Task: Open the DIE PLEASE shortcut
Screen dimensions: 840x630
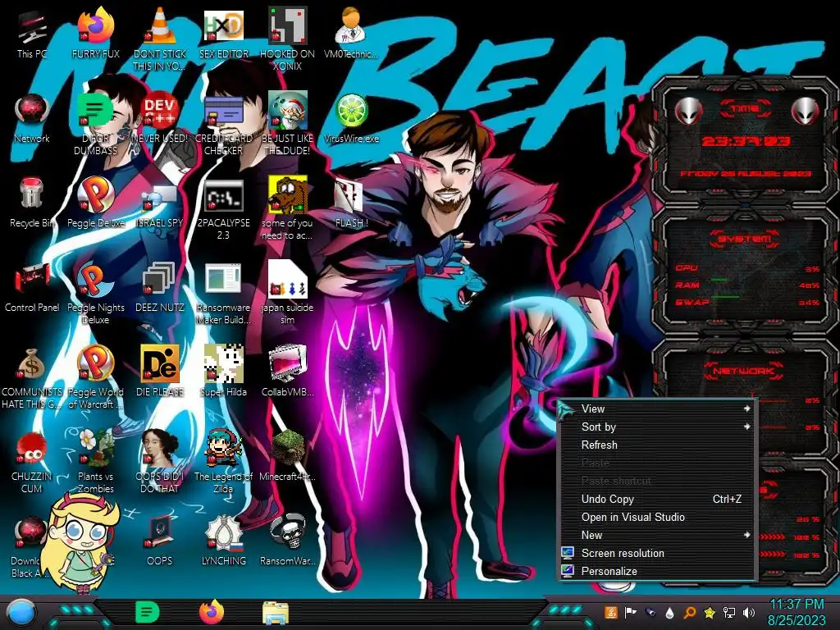Action: [160, 372]
